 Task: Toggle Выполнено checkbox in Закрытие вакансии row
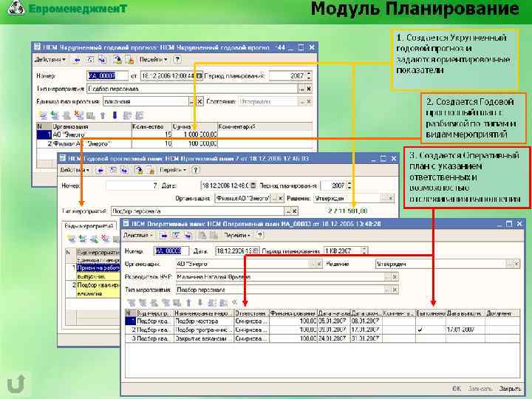coord(431,338)
